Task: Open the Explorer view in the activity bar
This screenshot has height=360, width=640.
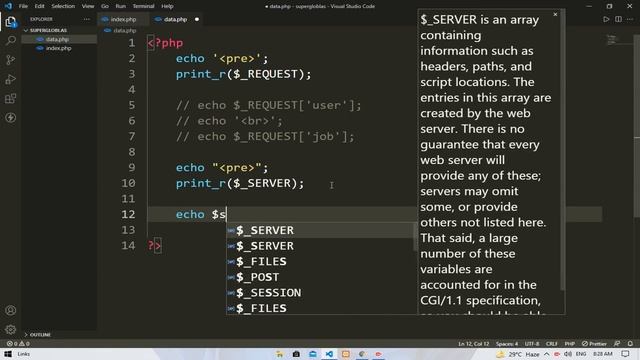Action: pyautogui.click(x=11, y=22)
